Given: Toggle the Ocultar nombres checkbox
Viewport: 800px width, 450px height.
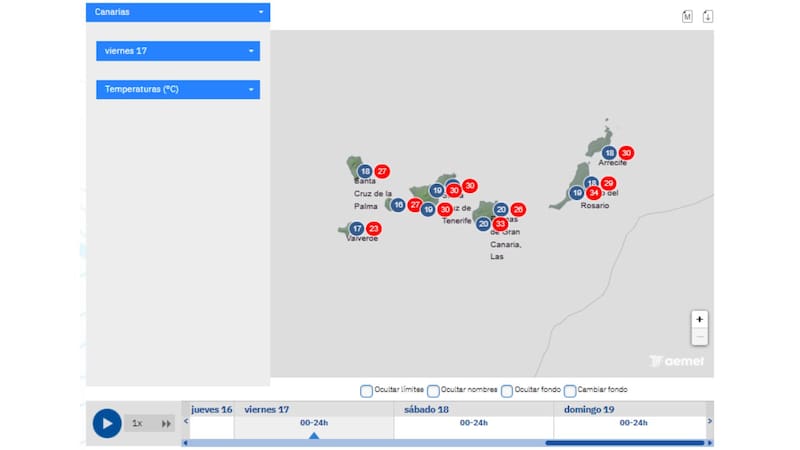Looking at the screenshot, I should (x=433, y=390).
